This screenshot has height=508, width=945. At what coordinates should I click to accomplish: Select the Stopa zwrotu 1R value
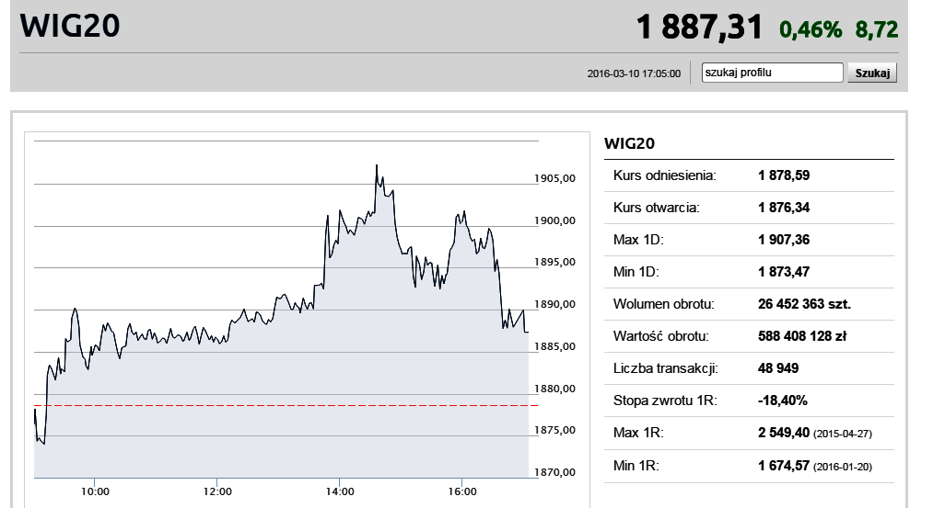coord(782,401)
